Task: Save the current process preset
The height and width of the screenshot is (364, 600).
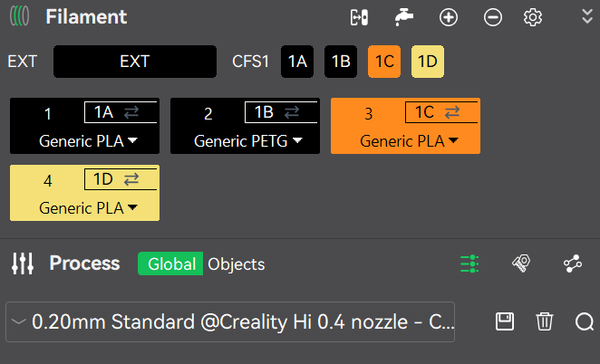Action: [505, 321]
